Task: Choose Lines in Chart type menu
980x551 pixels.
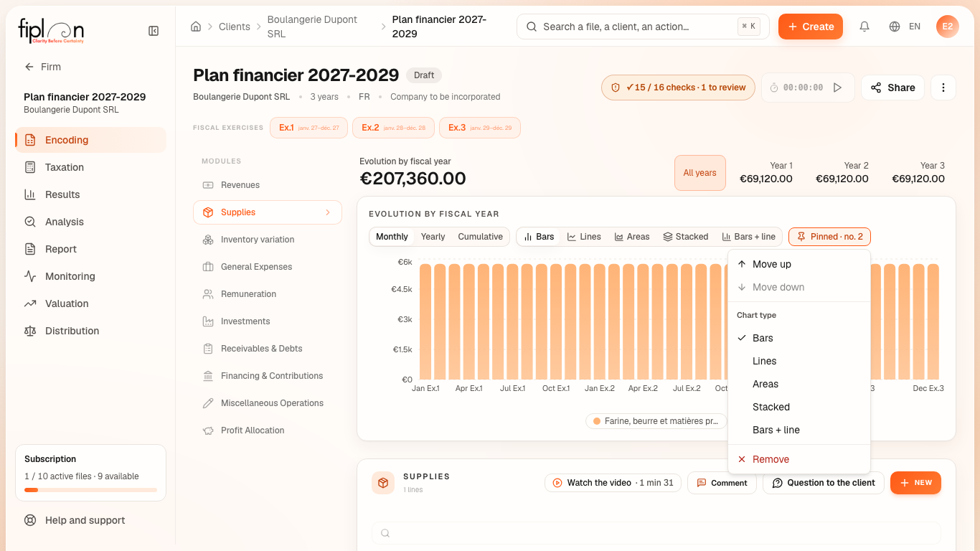Action: [799, 361]
